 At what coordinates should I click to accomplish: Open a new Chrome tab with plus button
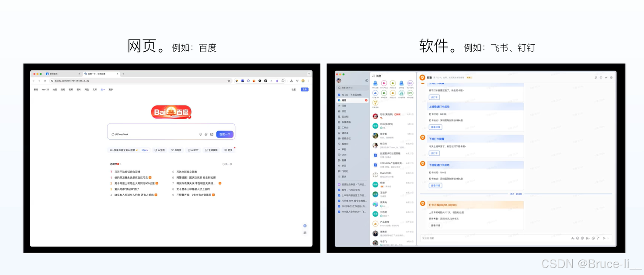tap(123, 74)
